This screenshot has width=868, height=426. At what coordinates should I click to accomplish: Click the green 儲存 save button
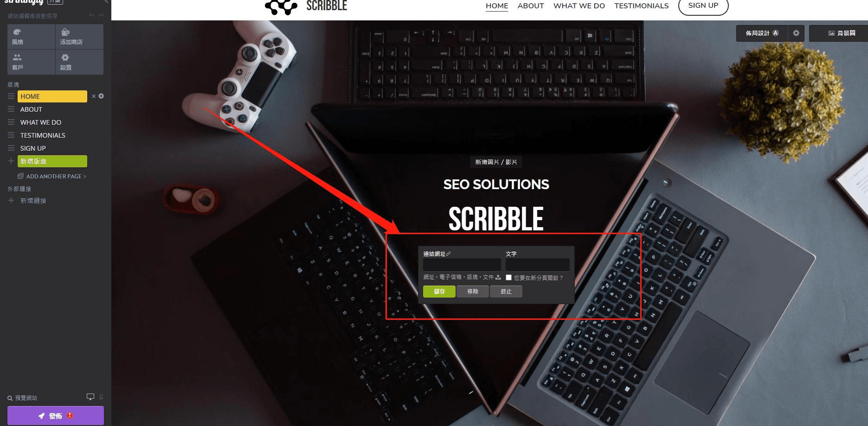point(439,291)
